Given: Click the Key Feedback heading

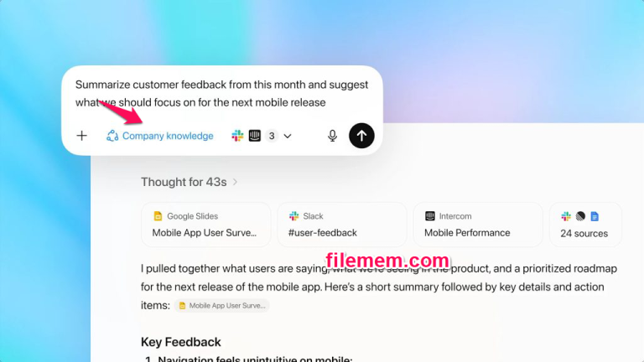Looking at the screenshot, I should tap(181, 342).
